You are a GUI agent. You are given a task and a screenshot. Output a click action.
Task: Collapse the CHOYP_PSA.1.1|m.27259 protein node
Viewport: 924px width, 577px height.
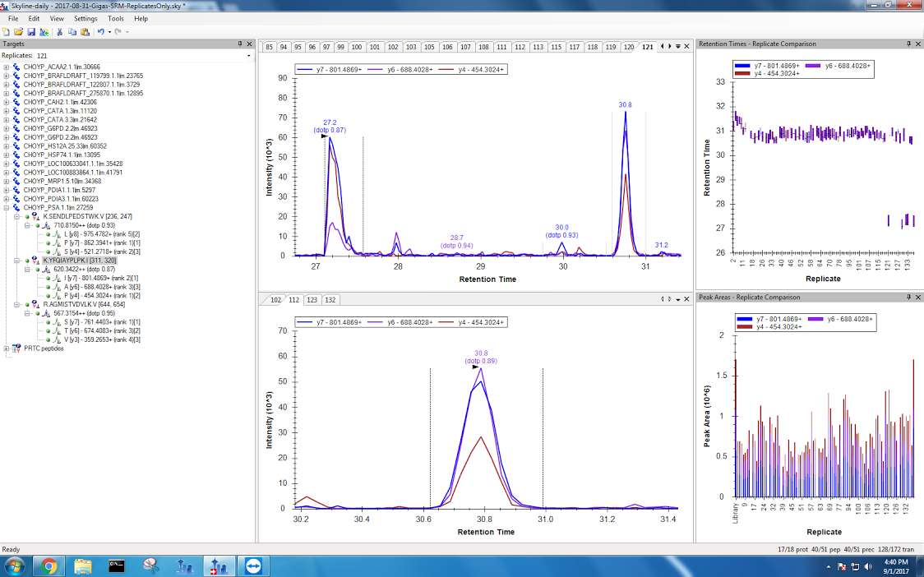point(7,208)
